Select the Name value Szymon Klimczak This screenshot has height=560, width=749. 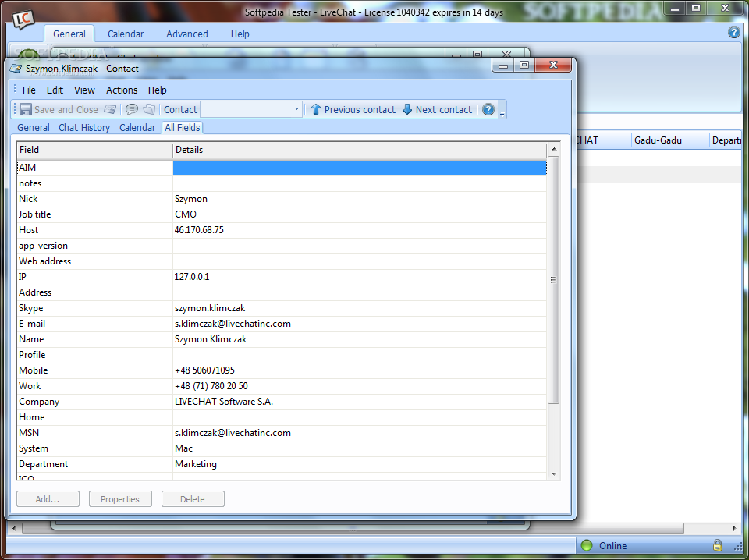coord(211,339)
